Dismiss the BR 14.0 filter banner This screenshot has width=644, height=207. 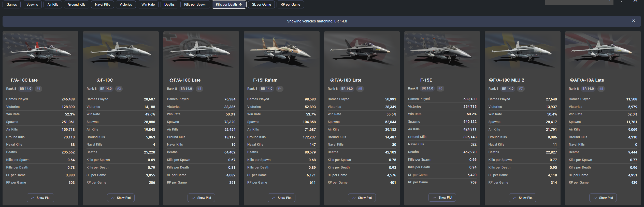(x=634, y=21)
